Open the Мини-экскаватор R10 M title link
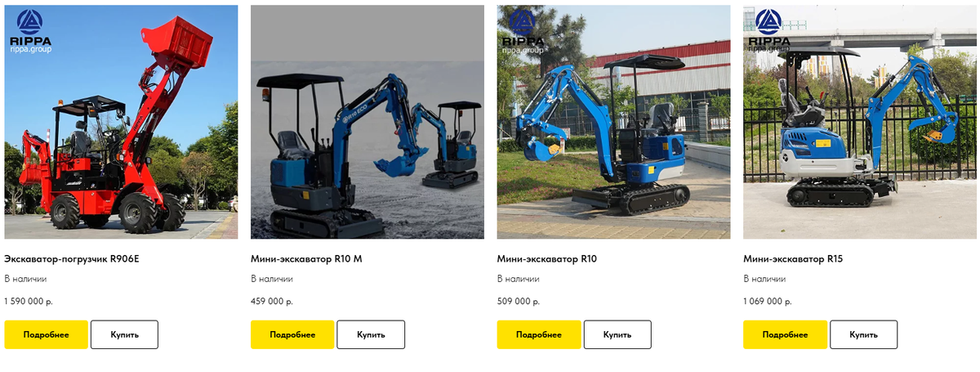980x372 pixels. [306, 259]
